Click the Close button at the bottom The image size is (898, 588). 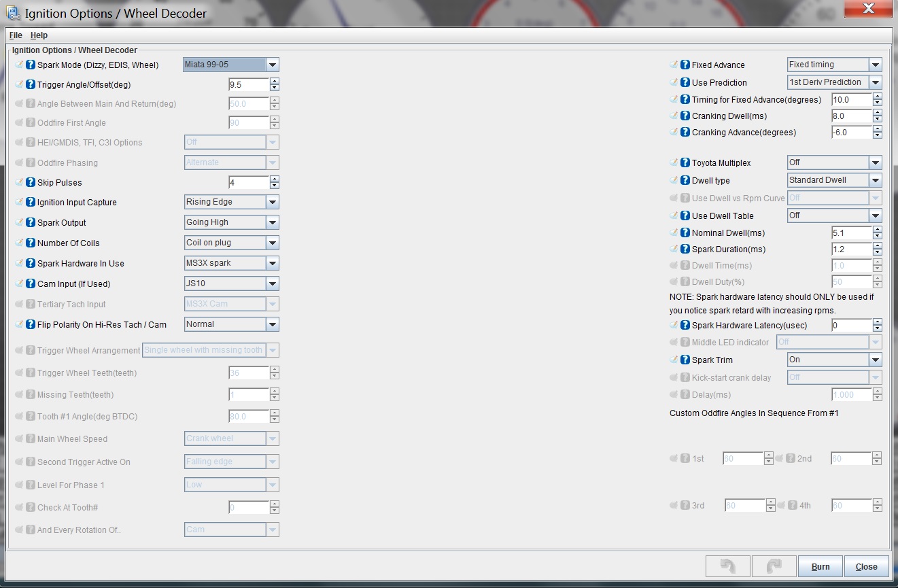pos(867,566)
